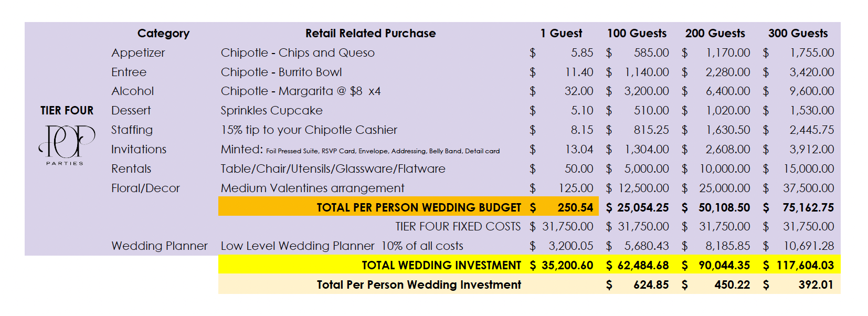Select the Category column header
This screenshot has width=868, height=316.
coord(163,34)
